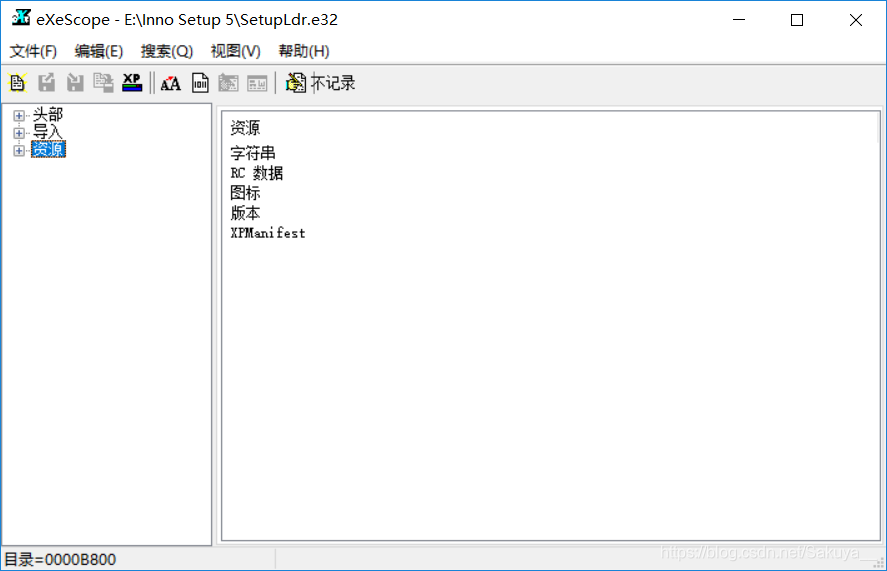Image resolution: width=887 pixels, height=571 pixels.
Task: Click the grayed save-updated copy icon
Action: [x=104, y=83]
